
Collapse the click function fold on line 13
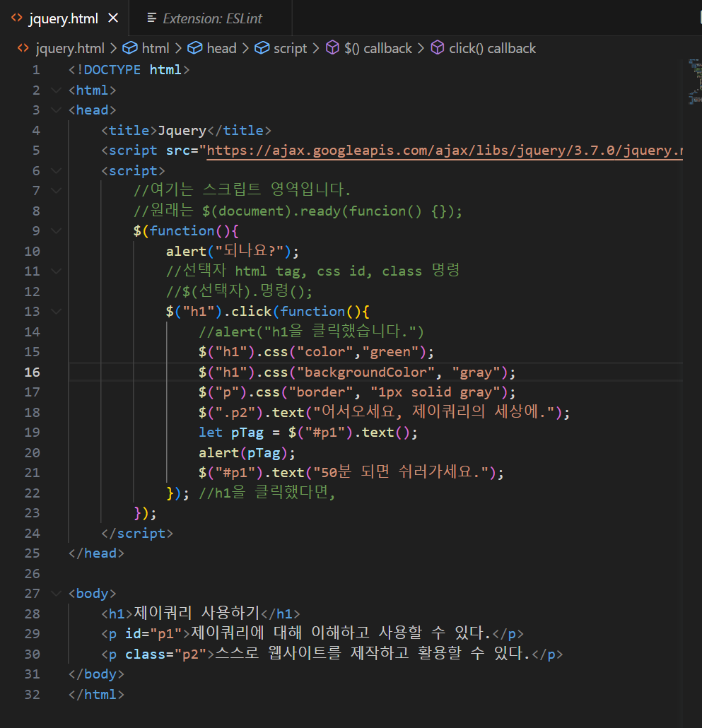[56, 312]
